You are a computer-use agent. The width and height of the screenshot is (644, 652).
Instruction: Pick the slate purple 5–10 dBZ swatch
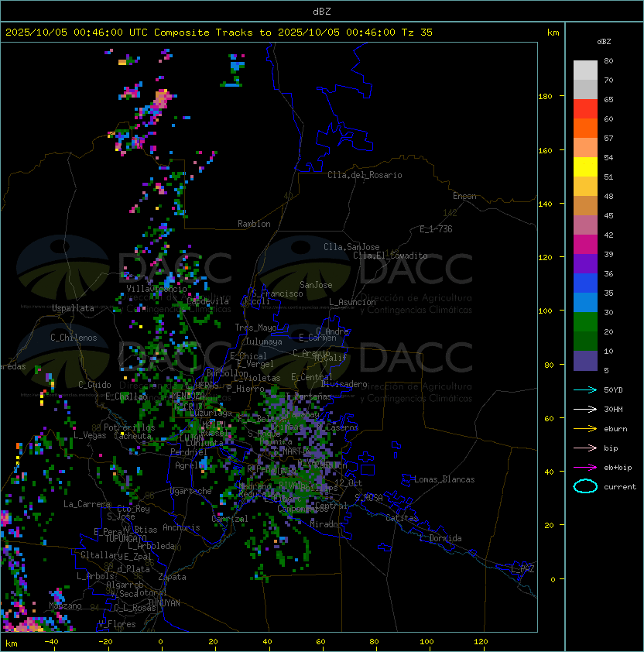click(585, 361)
